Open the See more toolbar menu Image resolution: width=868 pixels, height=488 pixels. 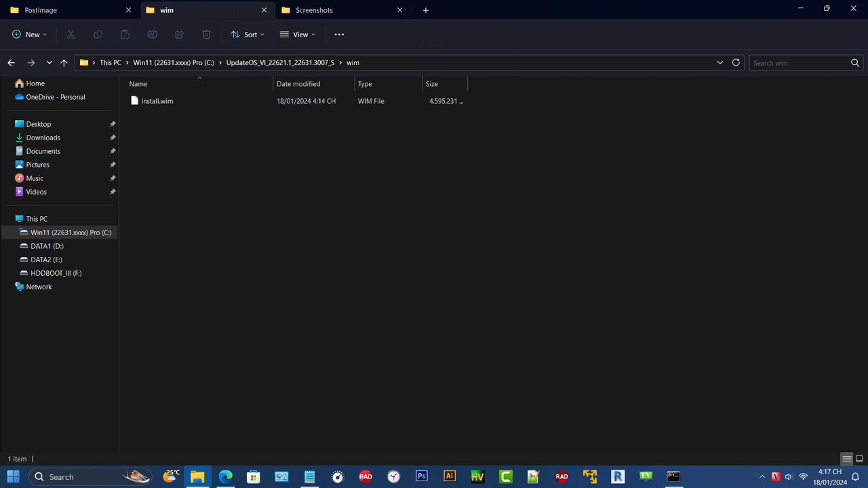(338, 34)
